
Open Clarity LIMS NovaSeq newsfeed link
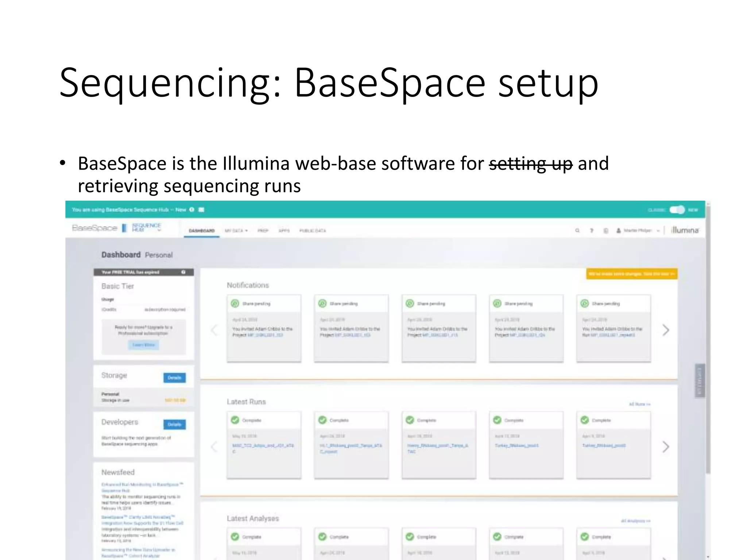click(x=143, y=520)
